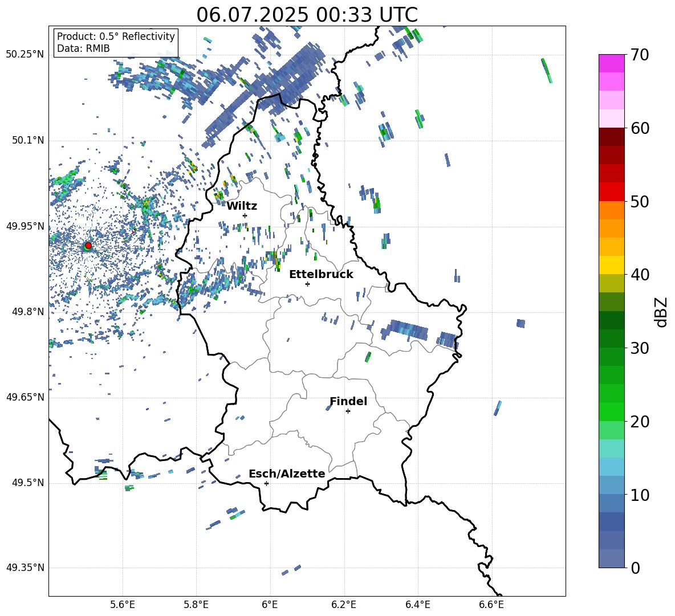
Task: Click the 6°E longitude label
Action: pos(270,605)
